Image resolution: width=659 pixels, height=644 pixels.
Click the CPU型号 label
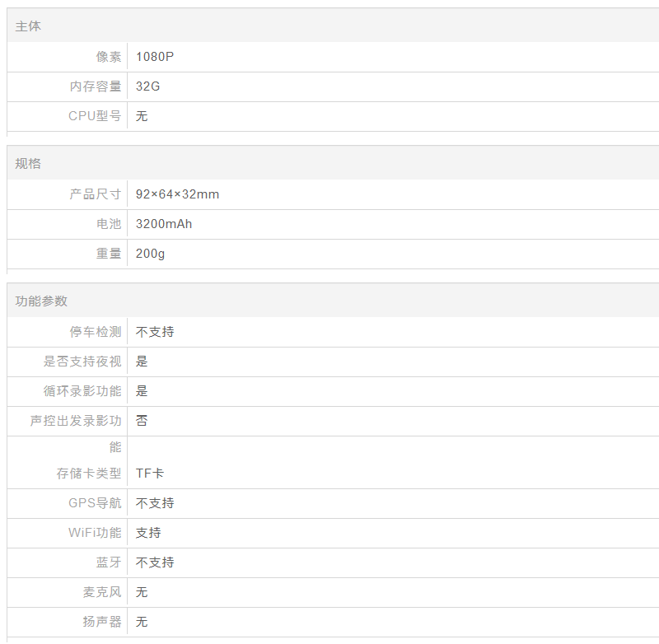[x=95, y=116]
